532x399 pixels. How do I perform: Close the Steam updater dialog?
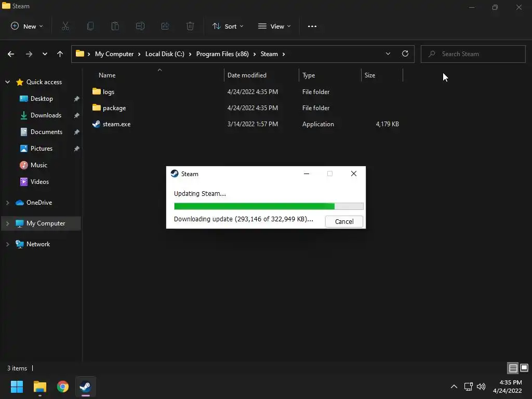(x=353, y=174)
